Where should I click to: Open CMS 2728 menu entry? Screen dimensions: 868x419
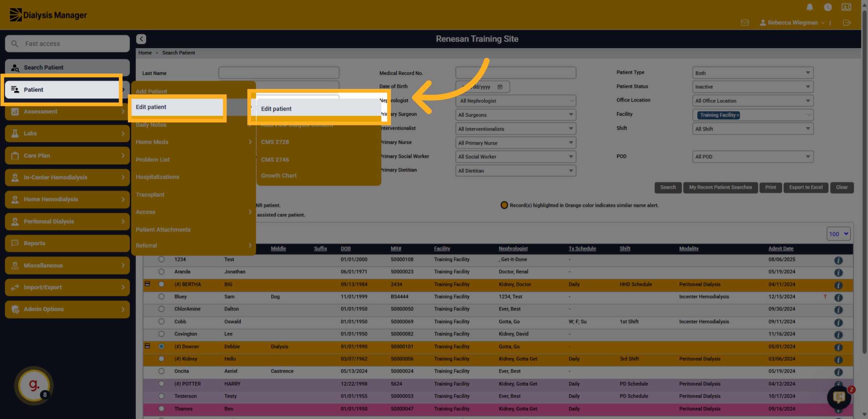point(275,142)
